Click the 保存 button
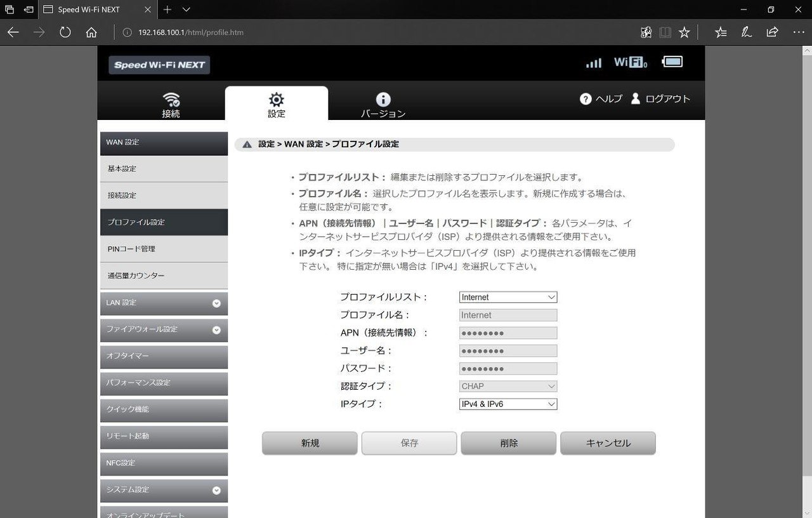 (409, 443)
